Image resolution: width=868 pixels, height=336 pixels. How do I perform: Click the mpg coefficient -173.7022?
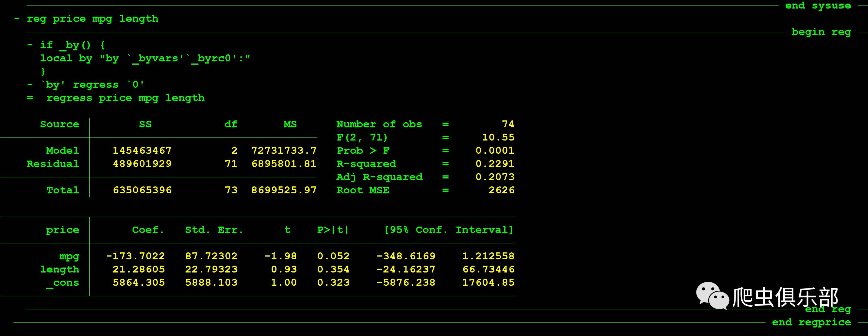coord(136,256)
